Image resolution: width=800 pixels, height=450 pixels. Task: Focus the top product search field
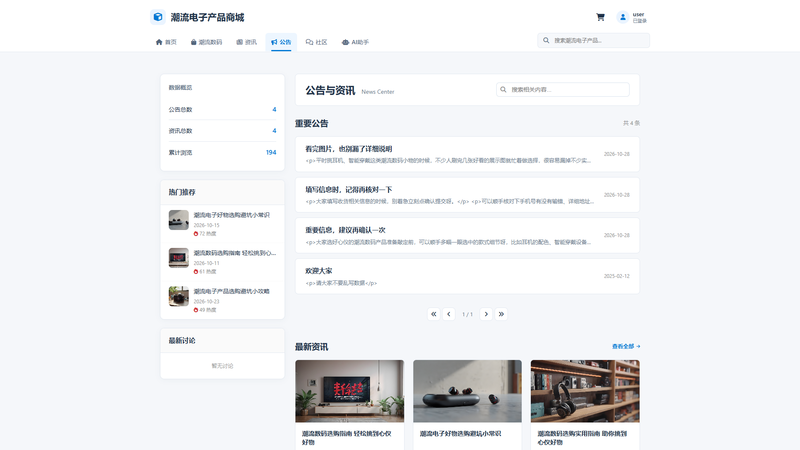pyautogui.click(x=594, y=40)
